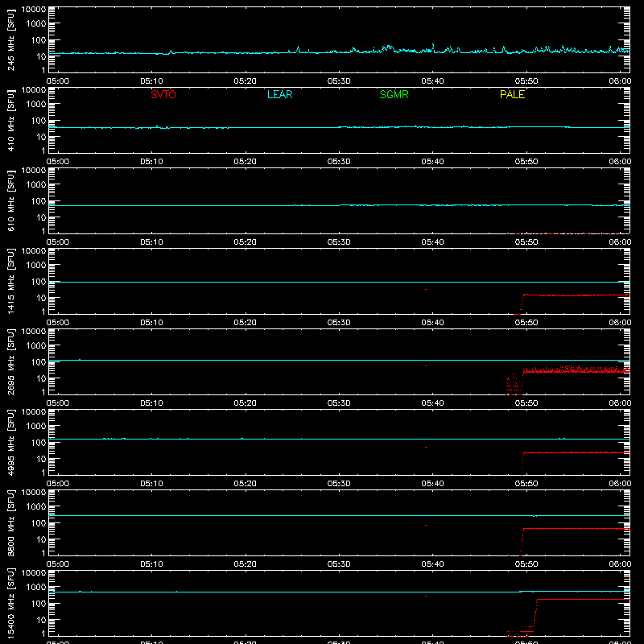
Task: Click '05:10' time label under 2695 MHz plot
Action: (x=151, y=403)
